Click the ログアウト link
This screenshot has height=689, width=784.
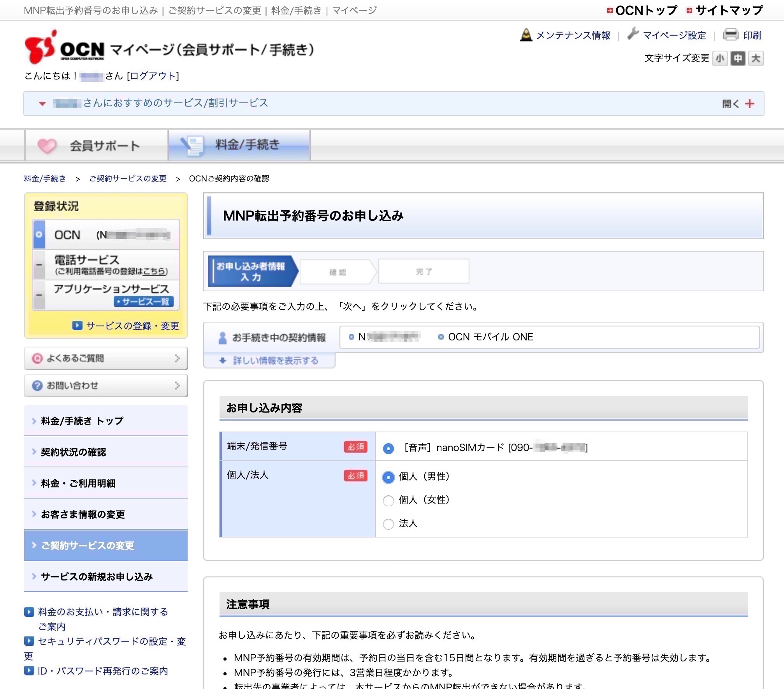point(153,76)
